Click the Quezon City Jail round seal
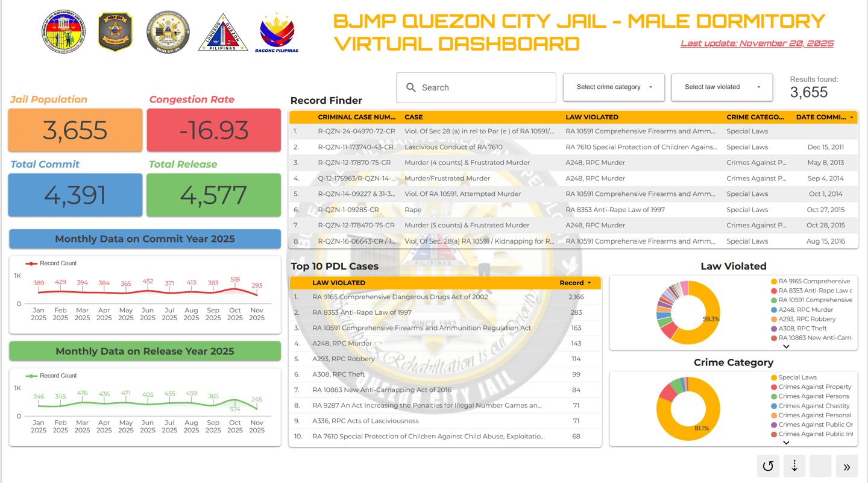The width and height of the screenshot is (868, 483). click(168, 32)
